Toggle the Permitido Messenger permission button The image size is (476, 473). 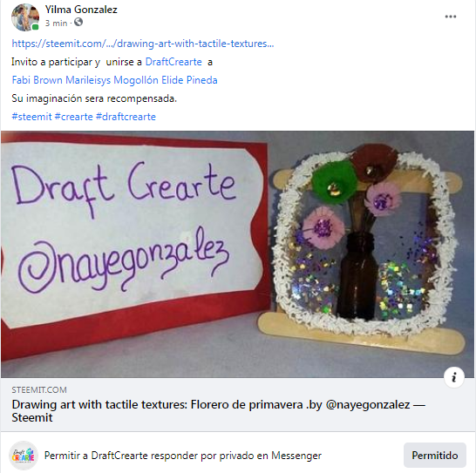coord(434,455)
